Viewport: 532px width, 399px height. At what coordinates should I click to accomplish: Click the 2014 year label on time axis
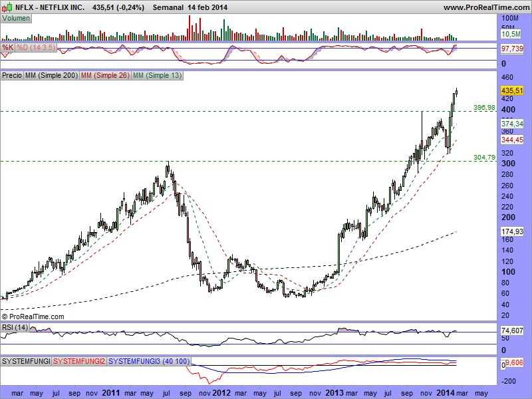[446, 393]
